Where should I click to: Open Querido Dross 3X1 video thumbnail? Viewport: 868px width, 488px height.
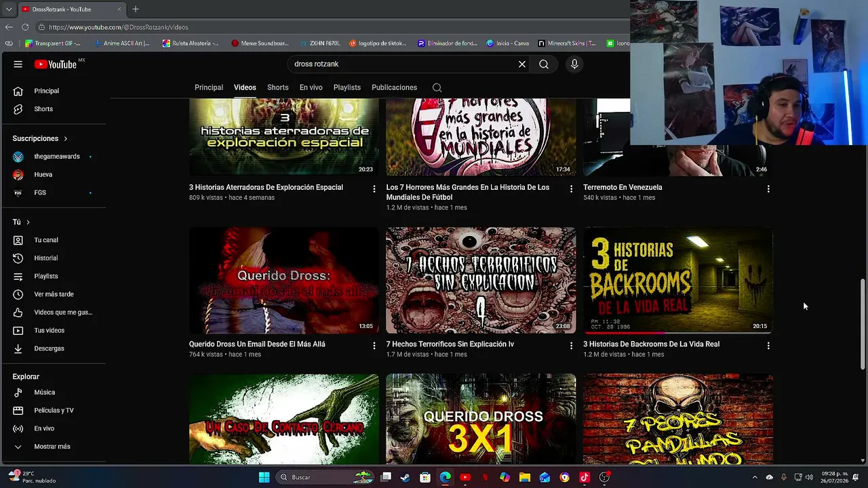point(481,419)
